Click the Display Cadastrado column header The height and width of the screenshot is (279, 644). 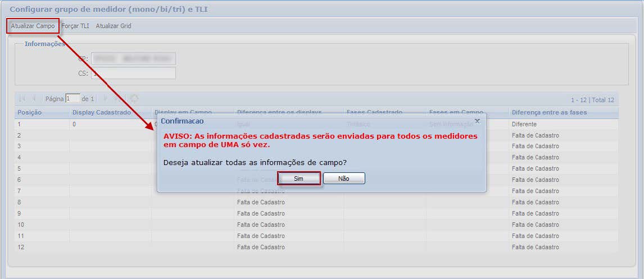pyautogui.click(x=102, y=112)
